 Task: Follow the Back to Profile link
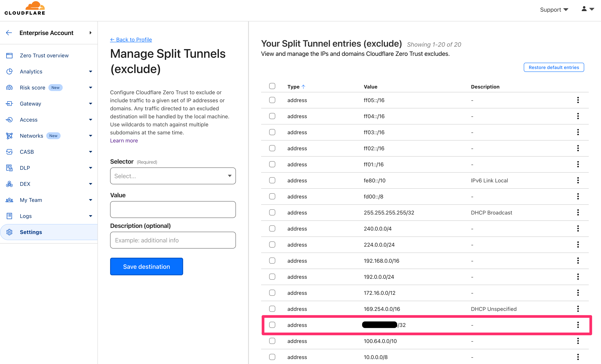point(131,40)
